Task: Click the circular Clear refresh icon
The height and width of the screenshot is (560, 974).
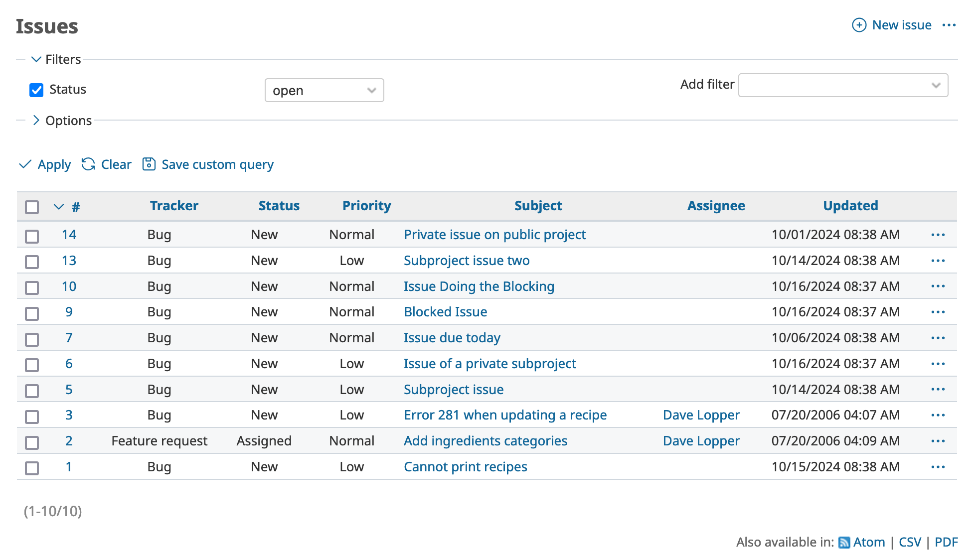Action: click(x=88, y=164)
